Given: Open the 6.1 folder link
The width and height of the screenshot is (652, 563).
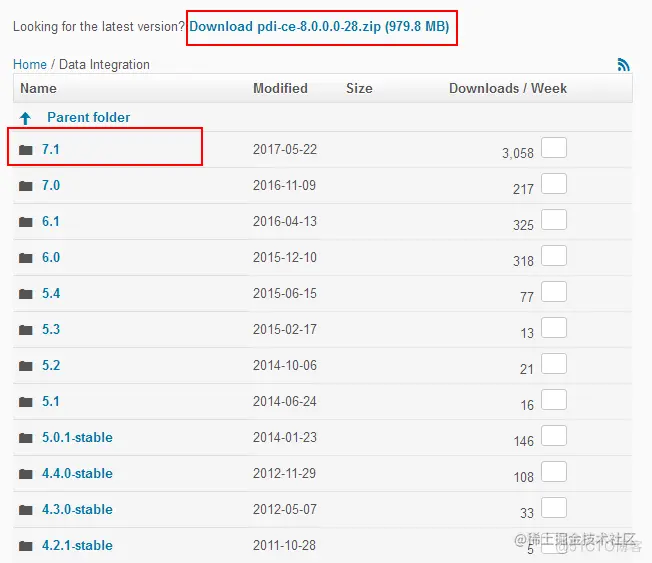Looking at the screenshot, I should click(51, 221).
